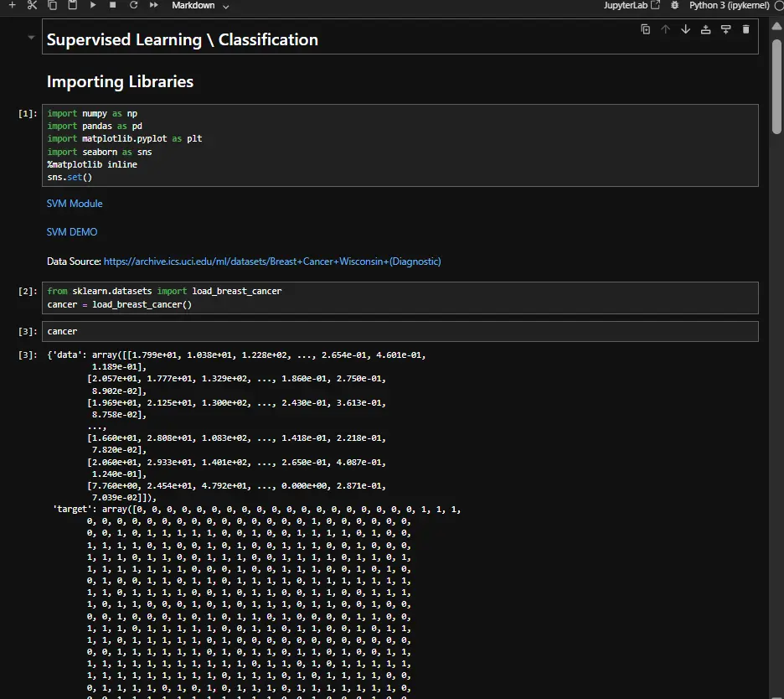Insert a new cell with the plus icon
This screenshot has width=784, height=699.
12,5
